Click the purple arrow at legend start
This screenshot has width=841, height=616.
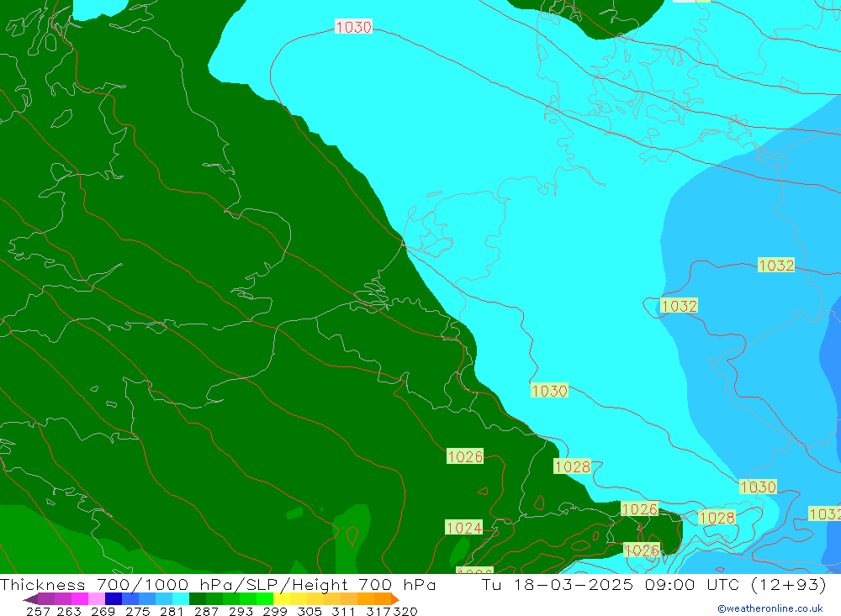point(30,599)
